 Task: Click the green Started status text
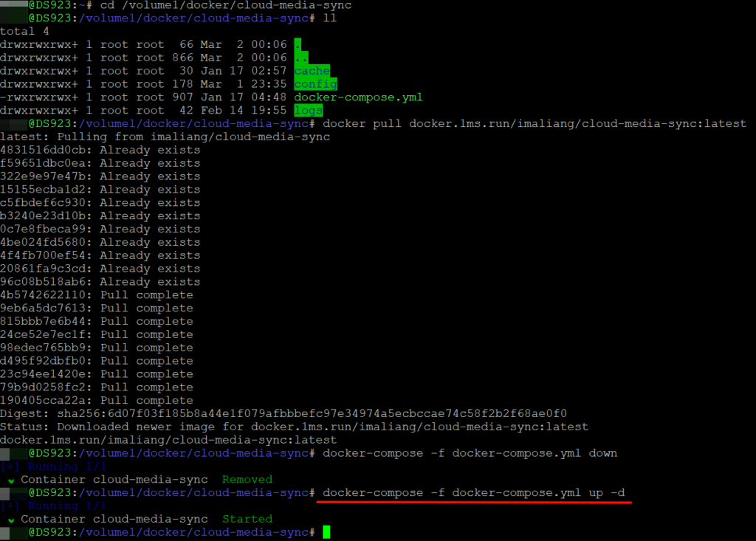247,520
